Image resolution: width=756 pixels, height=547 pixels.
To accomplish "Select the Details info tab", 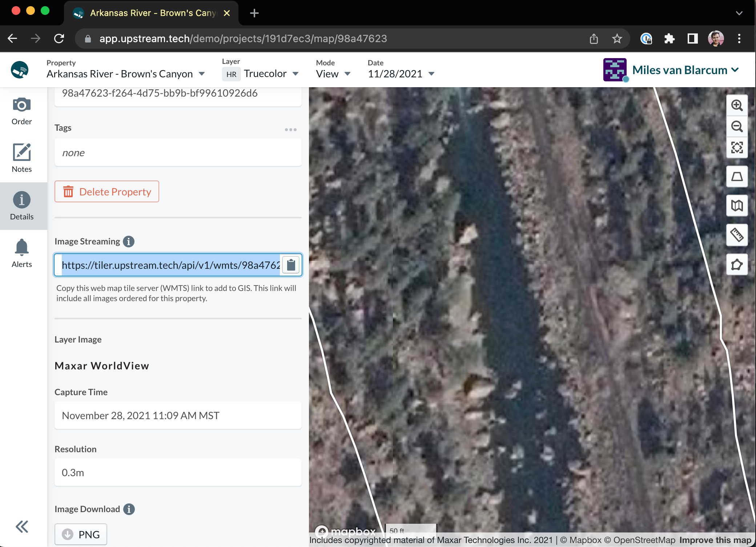I will pos(22,206).
